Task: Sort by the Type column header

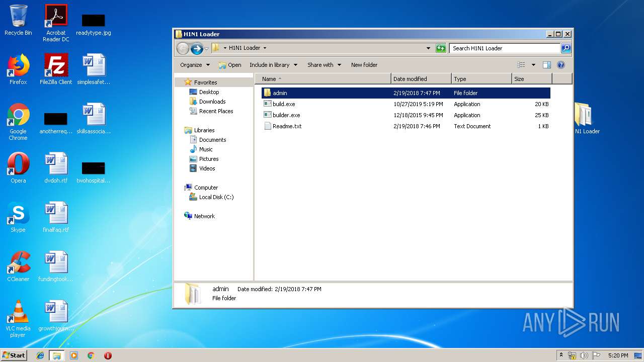Action: pyautogui.click(x=481, y=79)
